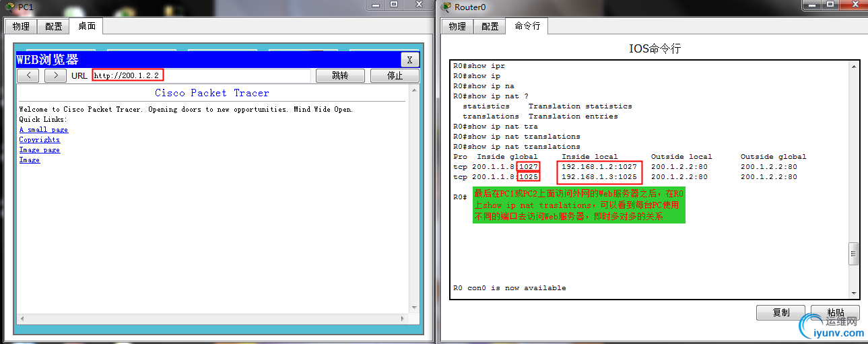The width and height of the screenshot is (868, 344).
Task: Click the 停止 (Stop) button
Action: pyautogui.click(x=395, y=75)
